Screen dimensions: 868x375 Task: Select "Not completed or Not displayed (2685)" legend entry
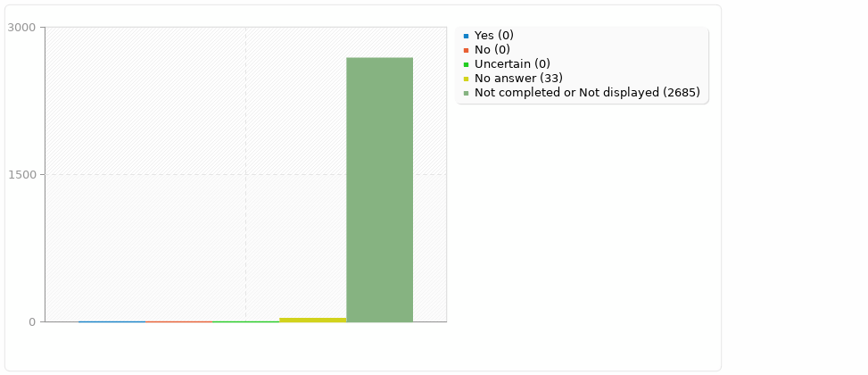click(587, 93)
